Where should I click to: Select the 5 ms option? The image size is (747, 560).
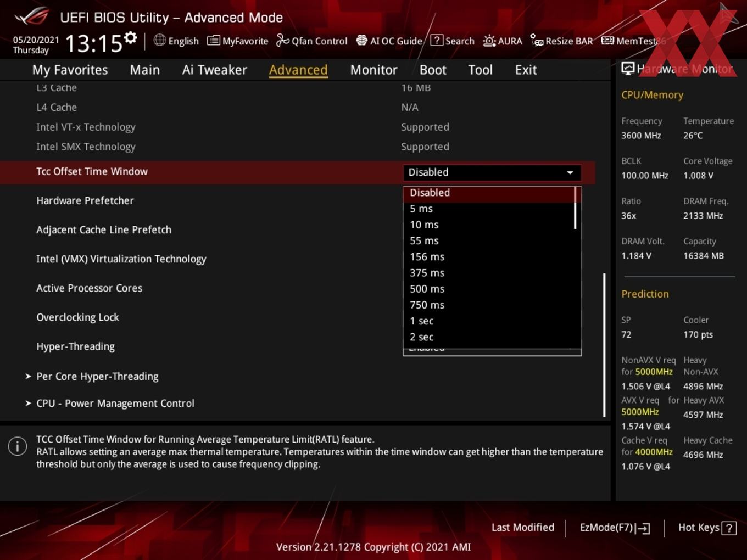489,209
